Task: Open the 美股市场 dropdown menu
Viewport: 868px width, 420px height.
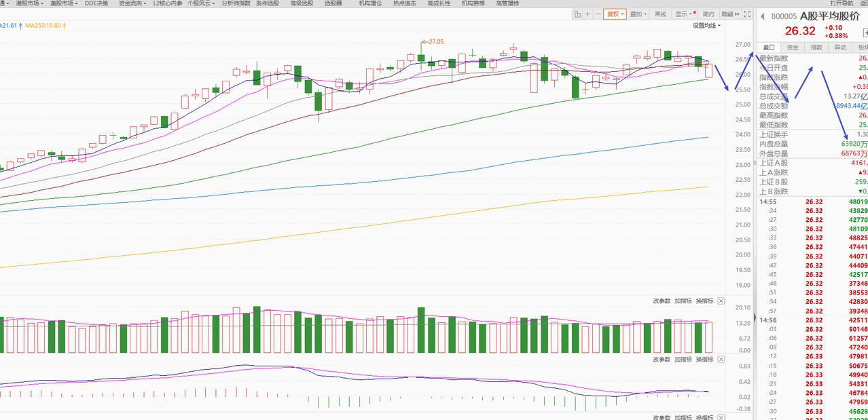Action: tap(65, 3)
